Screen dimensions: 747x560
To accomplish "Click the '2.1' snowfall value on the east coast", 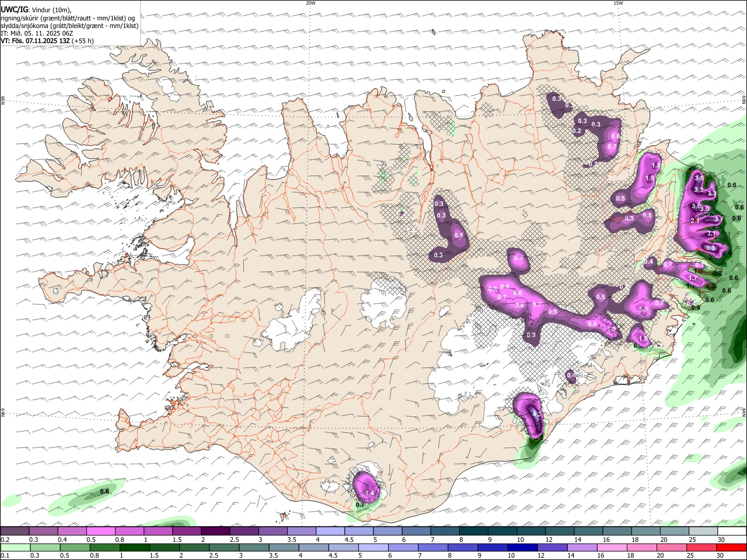I will [x=695, y=220].
